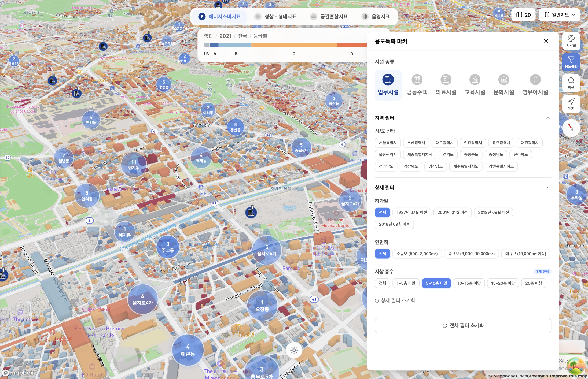This screenshot has height=379, width=588.
Task: Select the 문화시설 facility type icon
Action: 504,85
